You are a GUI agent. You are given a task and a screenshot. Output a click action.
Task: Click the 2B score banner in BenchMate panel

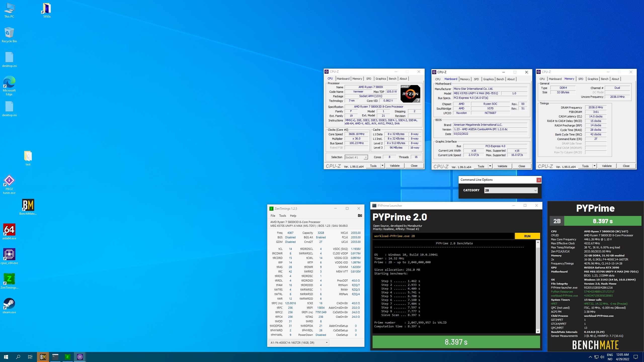coord(595,221)
